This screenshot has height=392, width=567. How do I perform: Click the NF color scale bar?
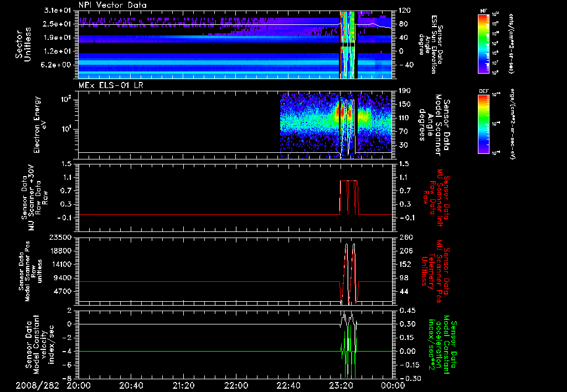pos(483,43)
